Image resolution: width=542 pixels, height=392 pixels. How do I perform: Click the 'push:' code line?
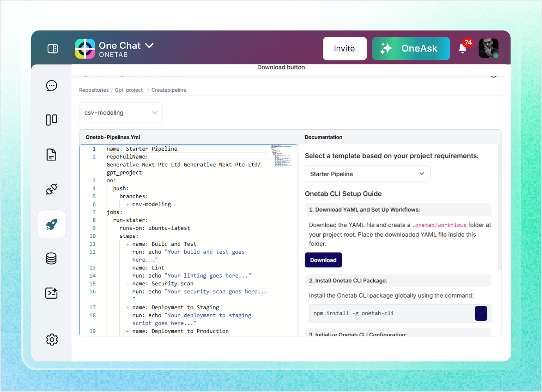click(121, 189)
